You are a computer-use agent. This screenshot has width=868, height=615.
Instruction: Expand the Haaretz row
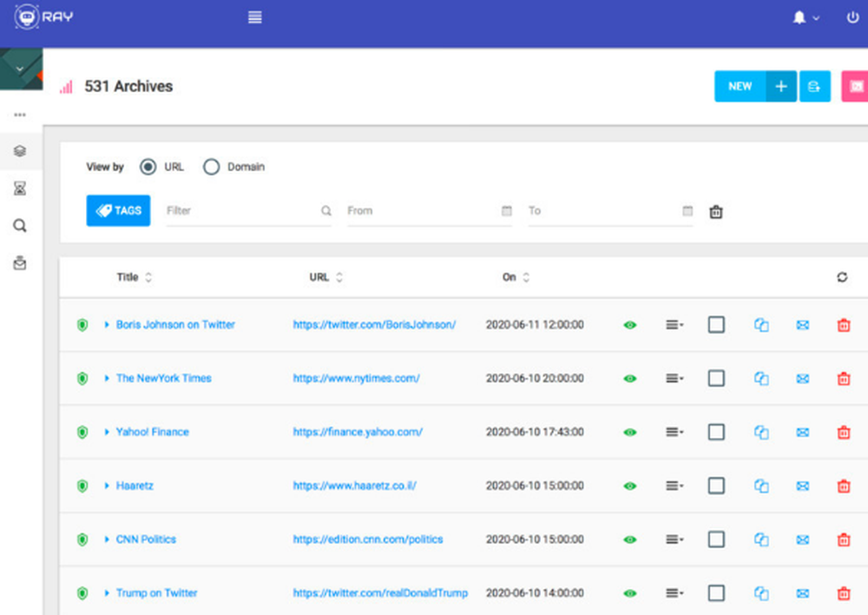[107, 486]
